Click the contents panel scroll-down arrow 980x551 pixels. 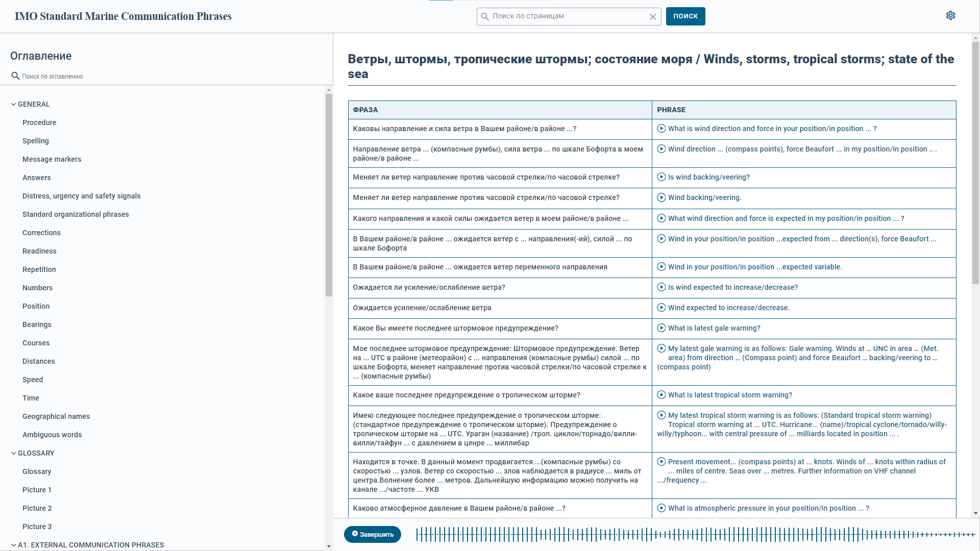[x=329, y=546]
